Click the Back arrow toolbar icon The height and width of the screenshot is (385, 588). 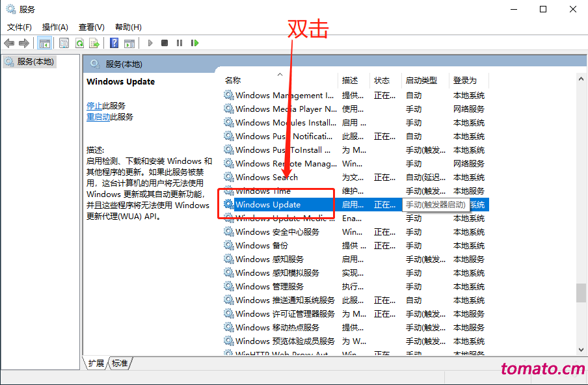(x=9, y=43)
